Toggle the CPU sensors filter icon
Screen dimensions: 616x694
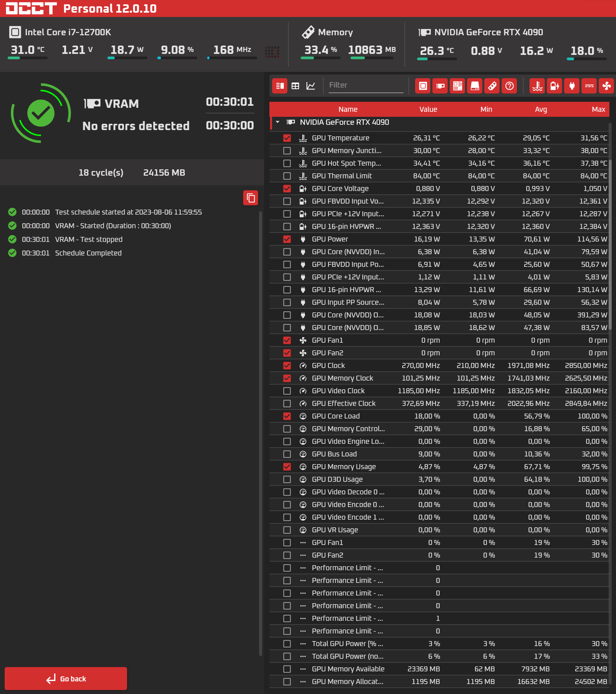tap(423, 86)
